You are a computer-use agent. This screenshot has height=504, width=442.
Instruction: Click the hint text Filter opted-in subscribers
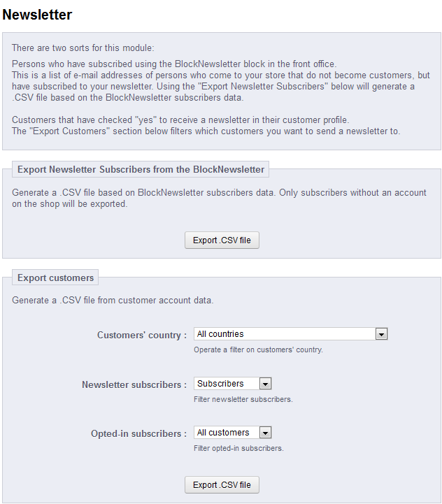pos(238,448)
